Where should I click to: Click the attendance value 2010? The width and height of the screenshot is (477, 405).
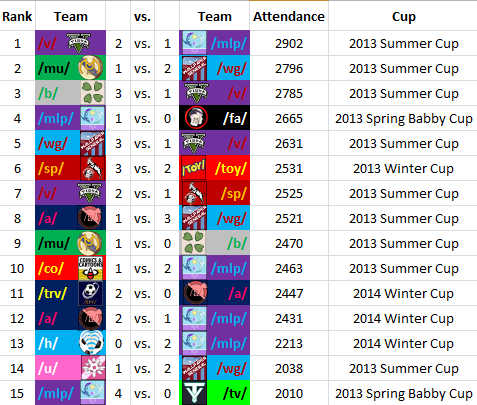click(x=289, y=393)
